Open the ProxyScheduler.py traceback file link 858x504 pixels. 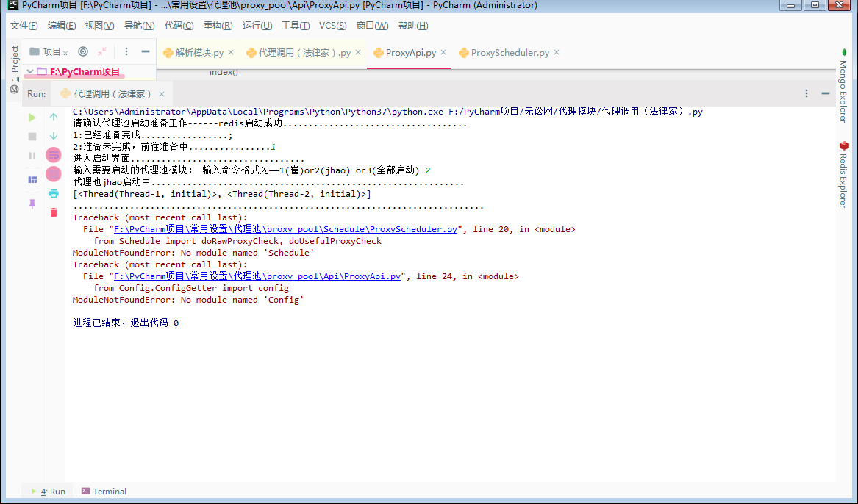click(x=286, y=229)
